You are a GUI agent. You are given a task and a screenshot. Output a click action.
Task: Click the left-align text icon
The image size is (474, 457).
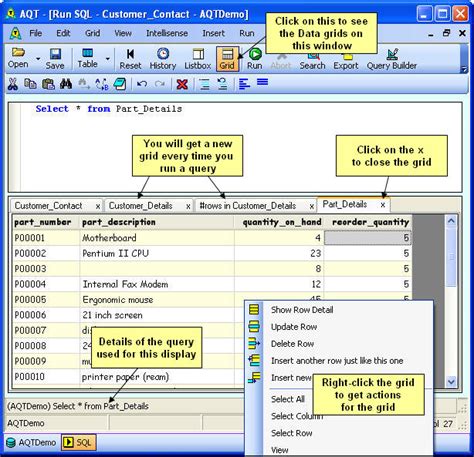244,84
